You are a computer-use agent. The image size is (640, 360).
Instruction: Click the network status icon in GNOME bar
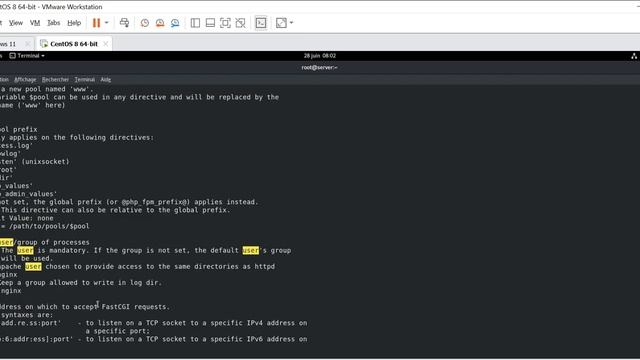pos(634,56)
